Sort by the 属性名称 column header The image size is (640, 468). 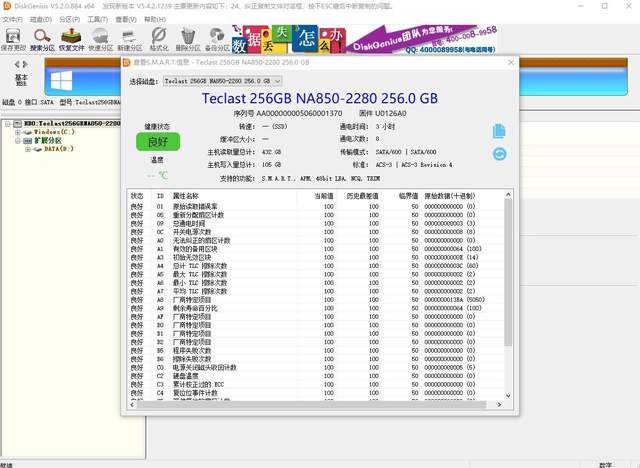click(186, 196)
